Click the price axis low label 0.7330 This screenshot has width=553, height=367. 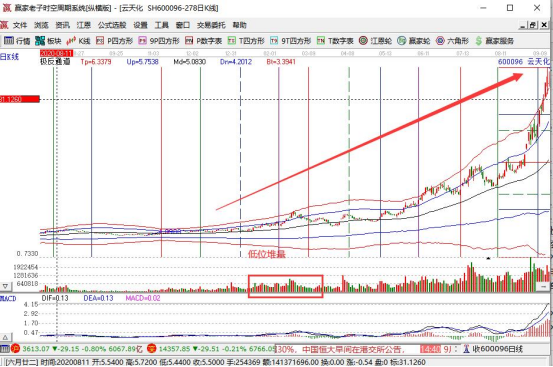[27, 254]
